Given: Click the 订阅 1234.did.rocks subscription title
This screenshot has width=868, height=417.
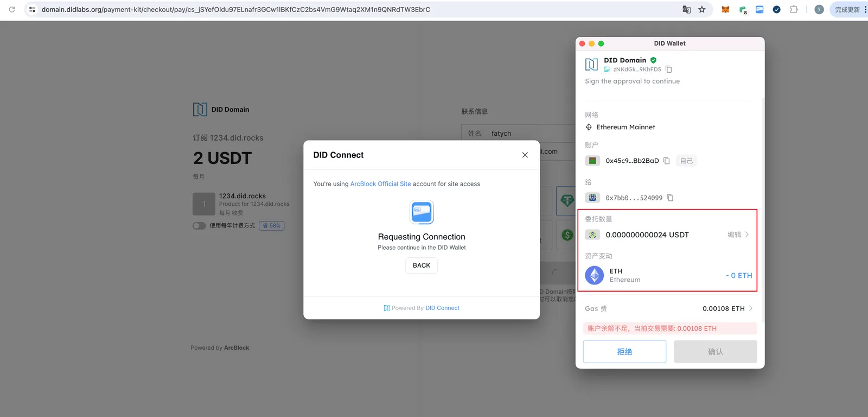Looking at the screenshot, I should coord(228,138).
